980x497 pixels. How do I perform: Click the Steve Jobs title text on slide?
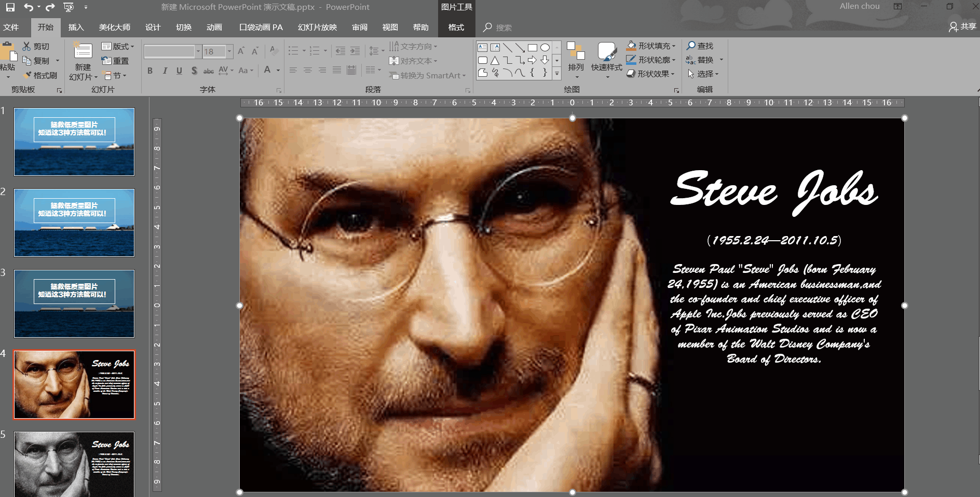(x=774, y=192)
